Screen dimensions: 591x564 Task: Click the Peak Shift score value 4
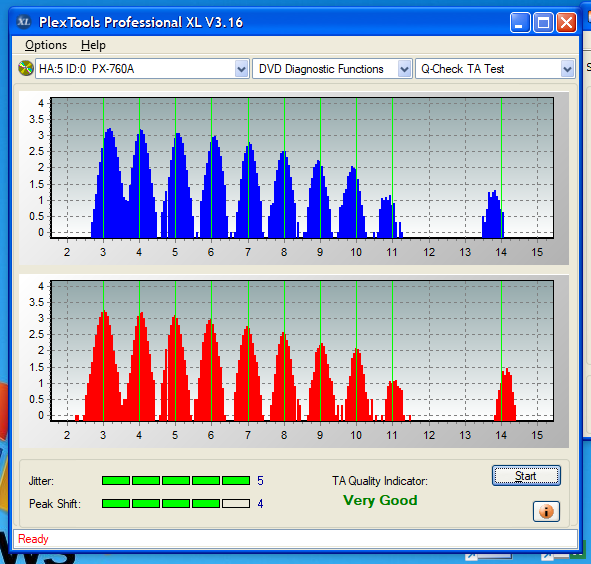tap(260, 504)
